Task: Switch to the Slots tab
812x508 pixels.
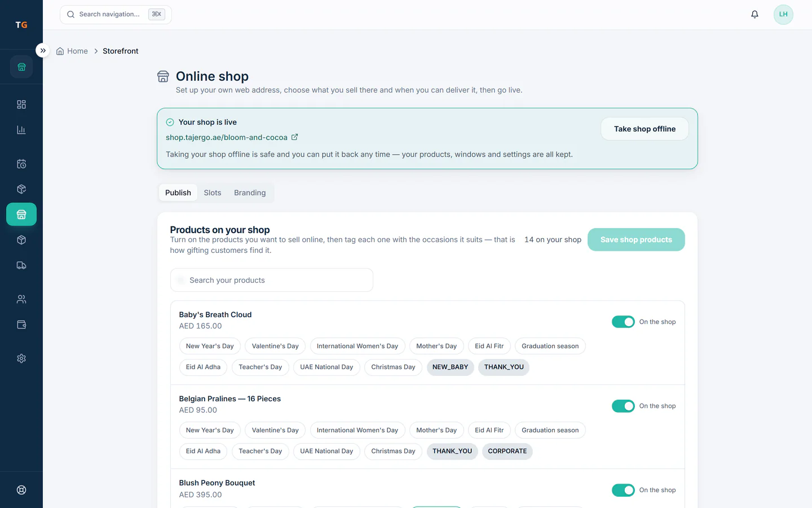Action: coord(213,192)
